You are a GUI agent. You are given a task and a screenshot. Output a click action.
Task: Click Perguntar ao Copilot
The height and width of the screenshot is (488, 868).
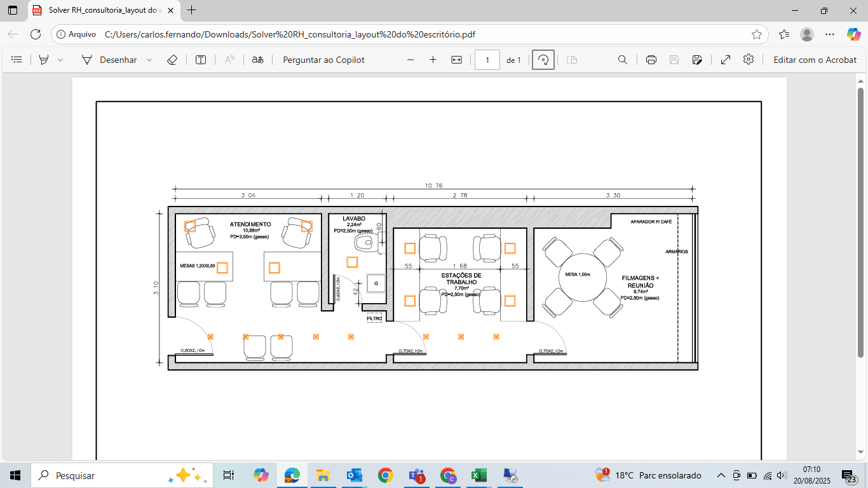323,60
